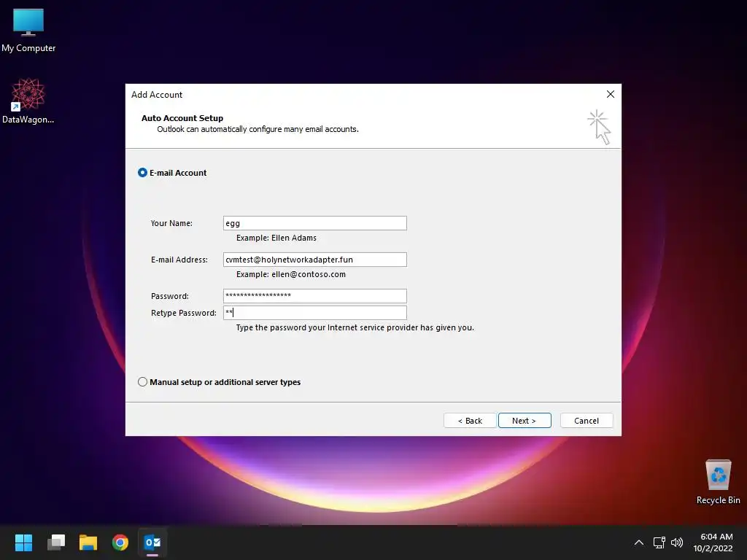The image size is (747, 560).
Task: Click the 'E-mail Address:' label
Action: point(179,260)
